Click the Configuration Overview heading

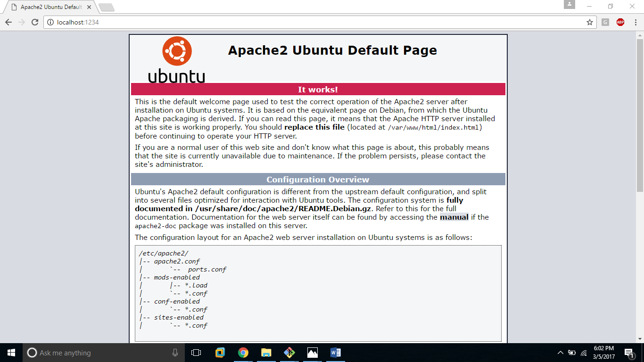click(318, 180)
